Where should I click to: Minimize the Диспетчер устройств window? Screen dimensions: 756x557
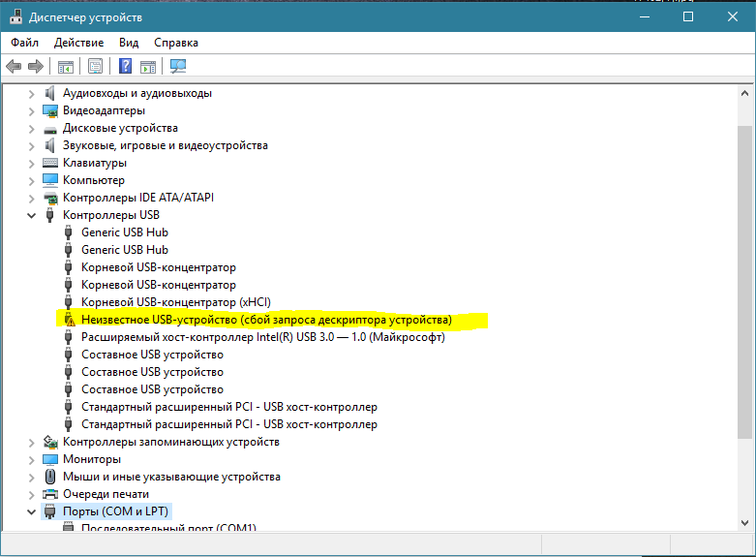point(645,16)
